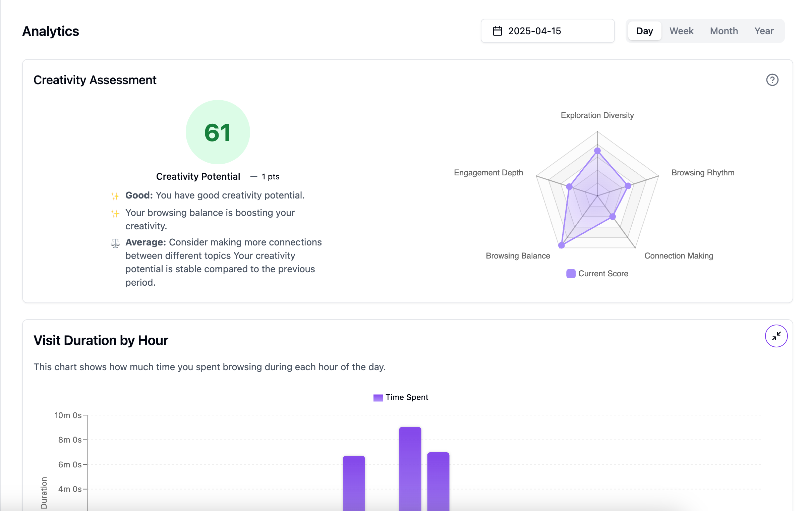
Task: Click the sparkle icon beside Good
Action: (115, 196)
